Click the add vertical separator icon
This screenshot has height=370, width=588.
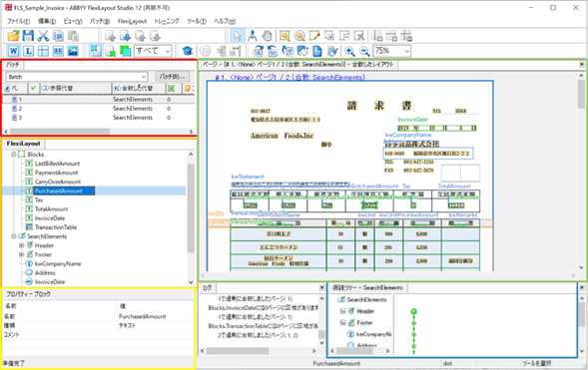[376, 36]
